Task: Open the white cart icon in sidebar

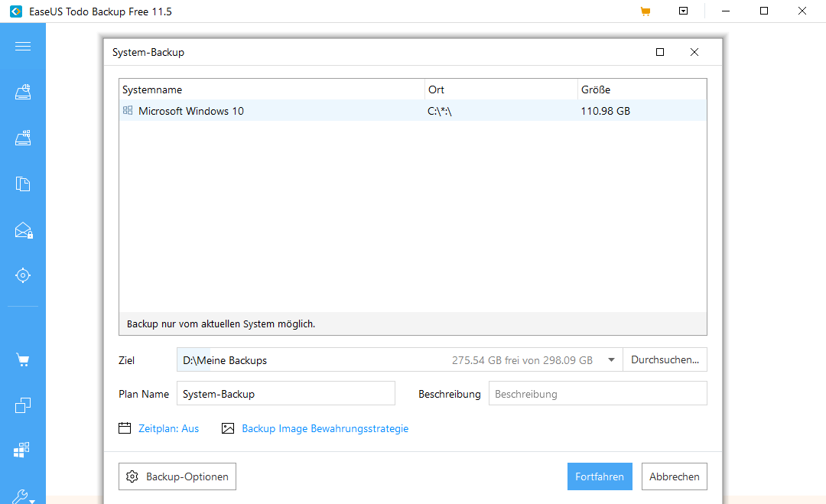Action: (23, 359)
